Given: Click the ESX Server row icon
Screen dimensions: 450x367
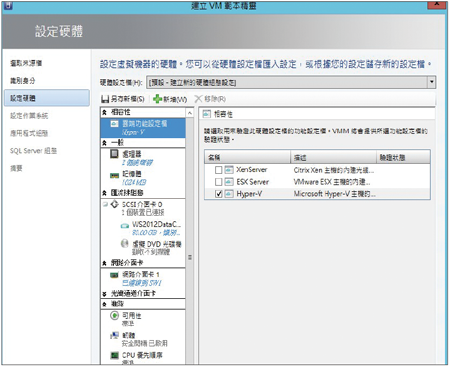Looking at the screenshot, I should [229, 182].
